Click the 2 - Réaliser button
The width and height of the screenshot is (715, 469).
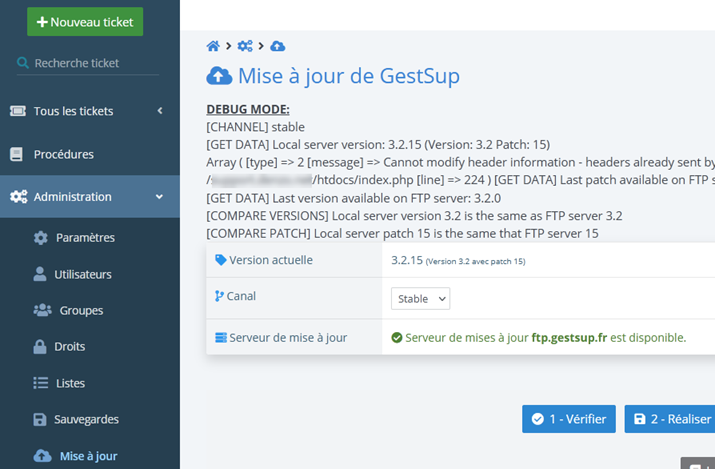(x=670, y=419)
